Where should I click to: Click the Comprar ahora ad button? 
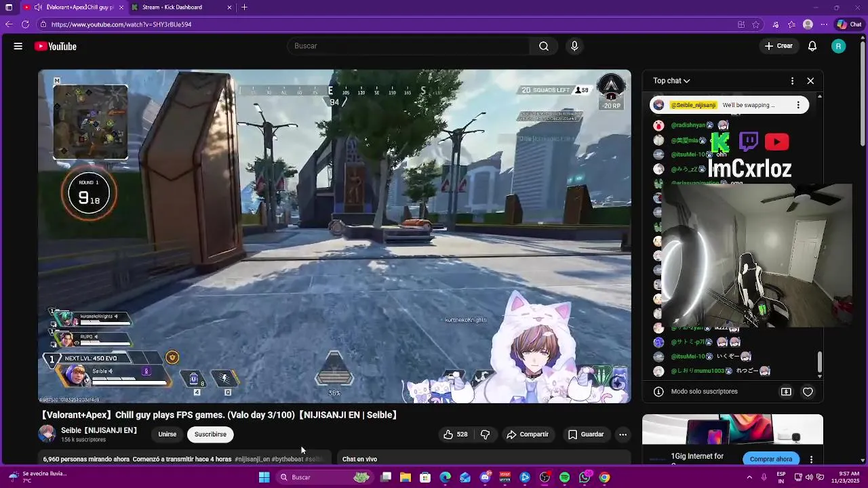click(x=771, y=459)
